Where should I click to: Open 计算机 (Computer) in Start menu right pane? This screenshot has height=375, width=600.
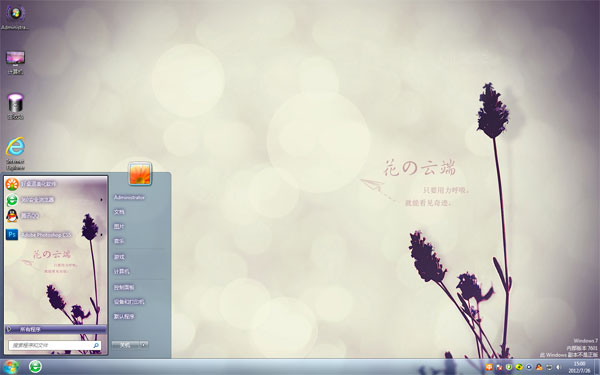[121, 271]
